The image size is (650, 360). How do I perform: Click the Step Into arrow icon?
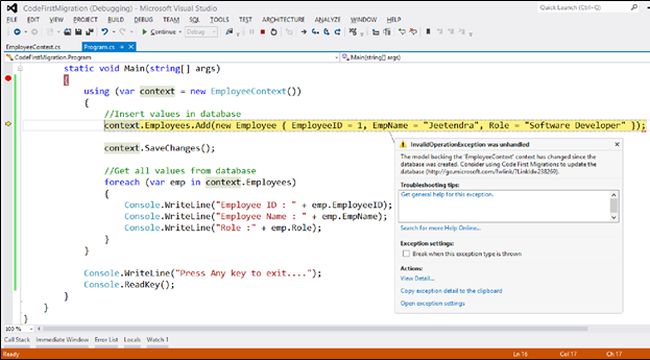pos(315,32)
